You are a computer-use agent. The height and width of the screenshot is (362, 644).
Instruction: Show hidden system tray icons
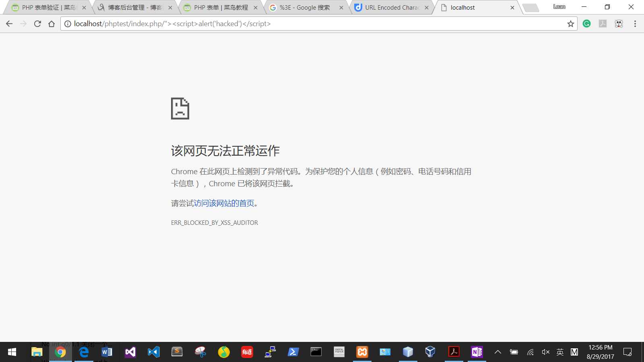click(x=498, y=352)
